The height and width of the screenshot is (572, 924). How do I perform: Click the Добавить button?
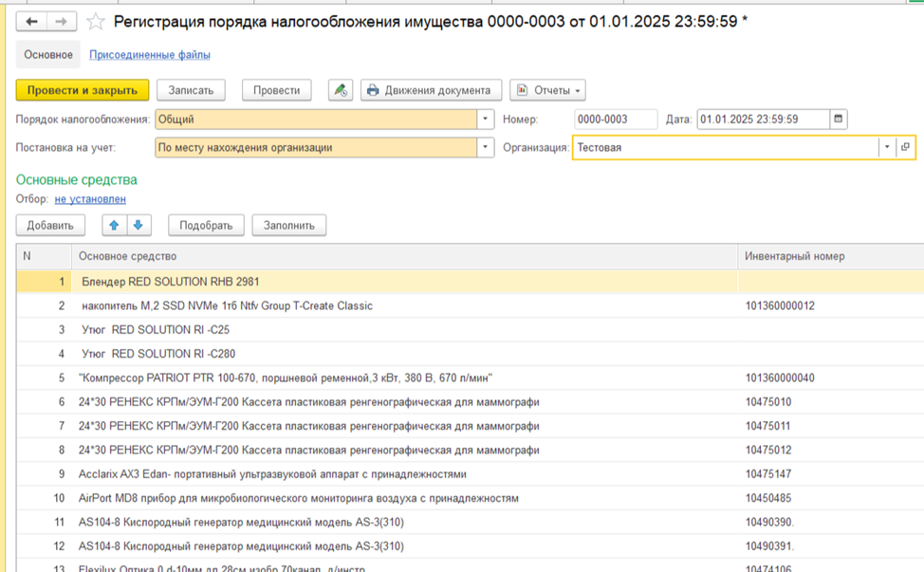[x=50, y=225]
